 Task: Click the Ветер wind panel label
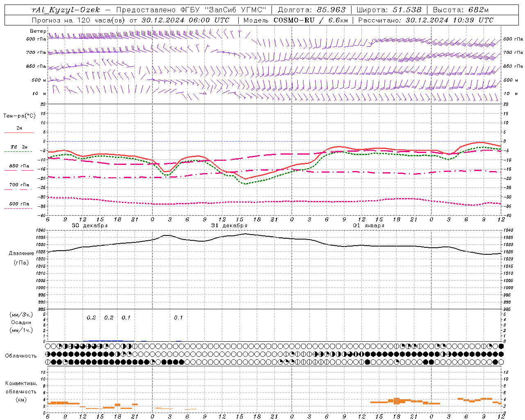(38, 31)
